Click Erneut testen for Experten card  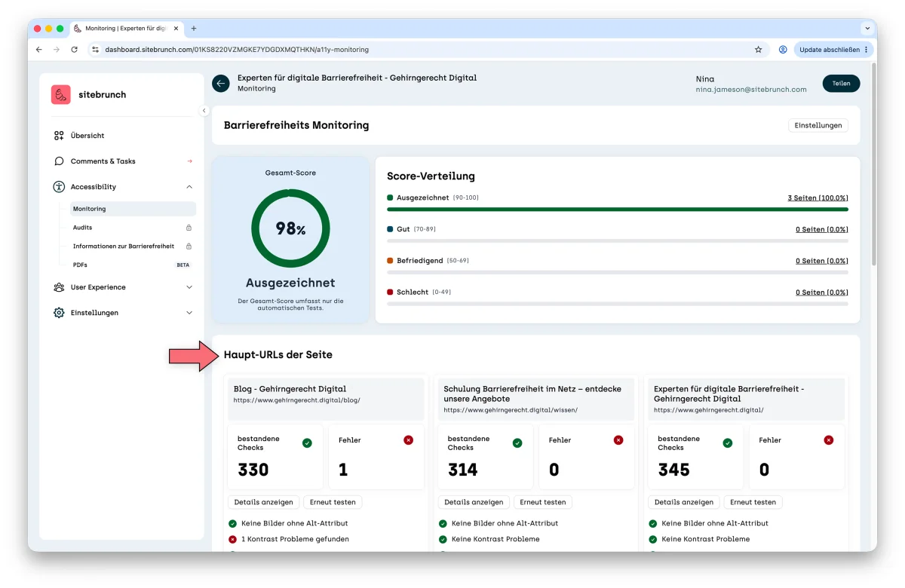[753, 502]
